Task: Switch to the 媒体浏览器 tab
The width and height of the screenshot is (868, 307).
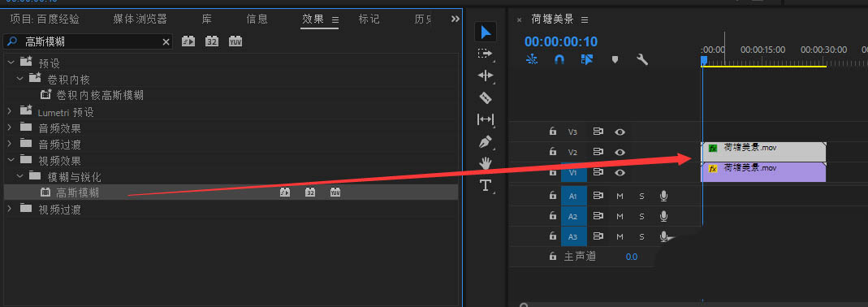Action: [x=140, y=19]
